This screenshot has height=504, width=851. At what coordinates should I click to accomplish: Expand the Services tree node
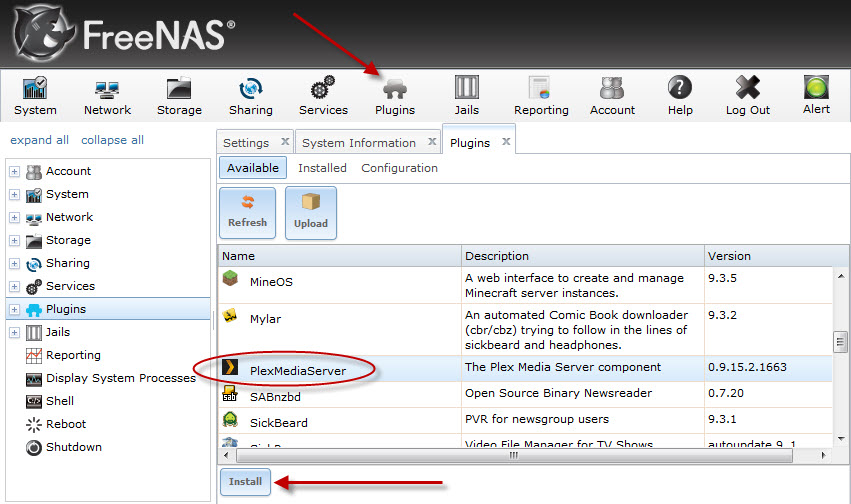(14, 286)
